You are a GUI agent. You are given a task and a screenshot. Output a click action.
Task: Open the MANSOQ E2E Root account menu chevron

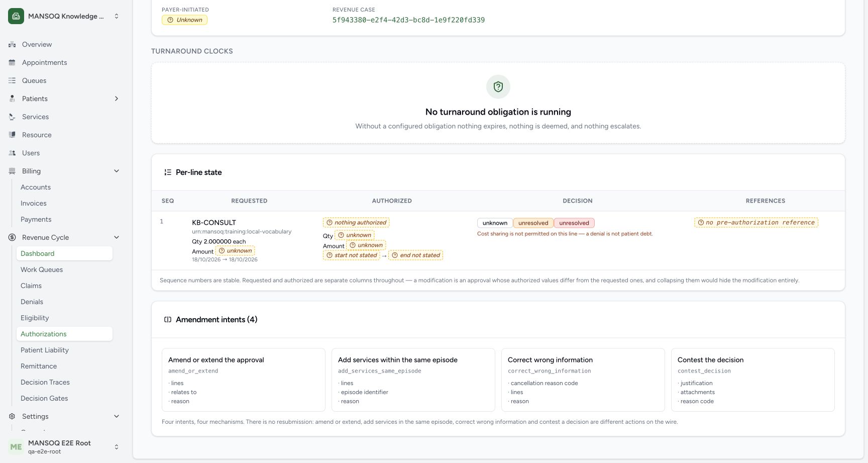117,447
